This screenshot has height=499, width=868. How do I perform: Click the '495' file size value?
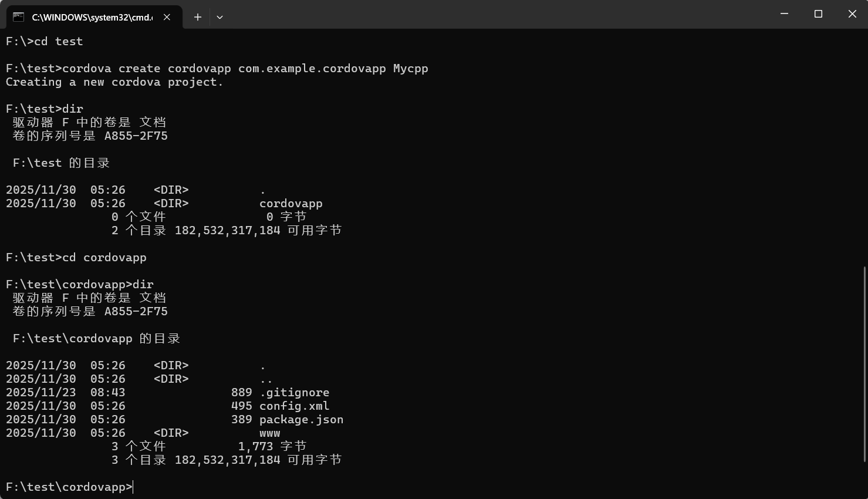coord(242,406)
